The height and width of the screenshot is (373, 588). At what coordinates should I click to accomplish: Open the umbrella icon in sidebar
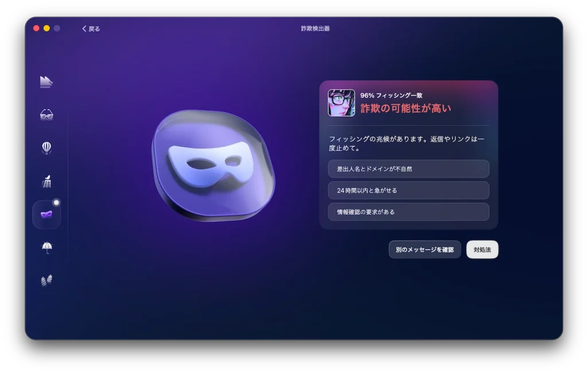pos(47,248)
